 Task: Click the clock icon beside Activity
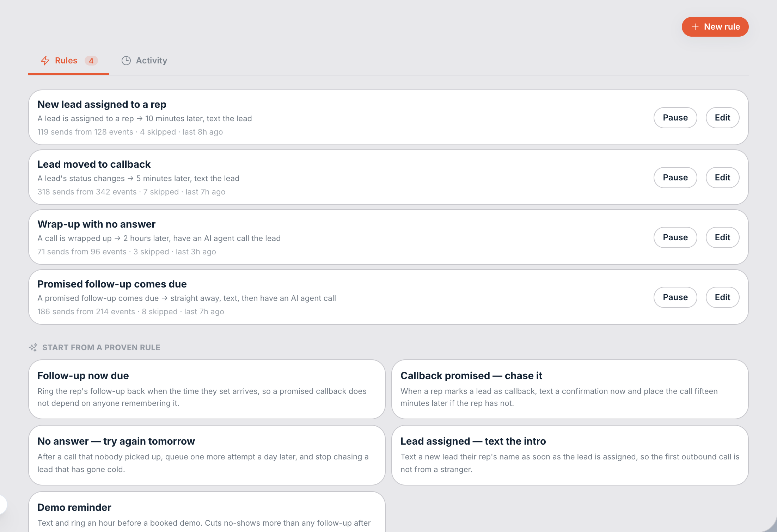[x=126, y=61]
